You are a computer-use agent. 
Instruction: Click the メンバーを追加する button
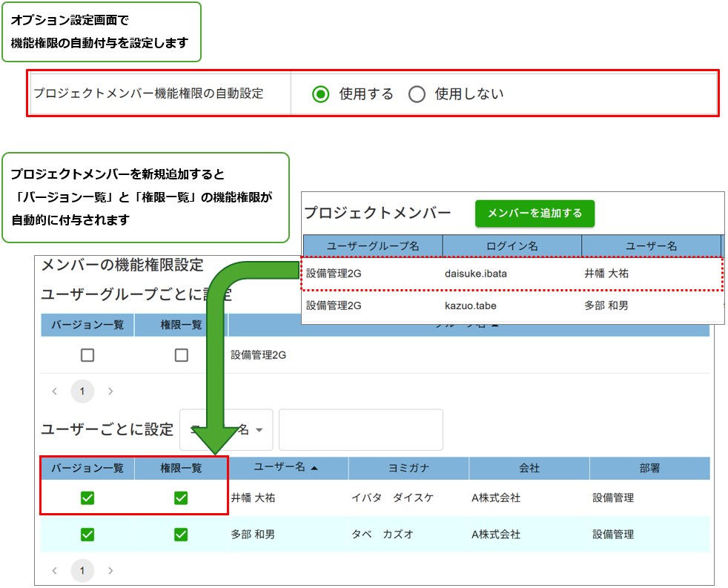(x=535, y=214)
